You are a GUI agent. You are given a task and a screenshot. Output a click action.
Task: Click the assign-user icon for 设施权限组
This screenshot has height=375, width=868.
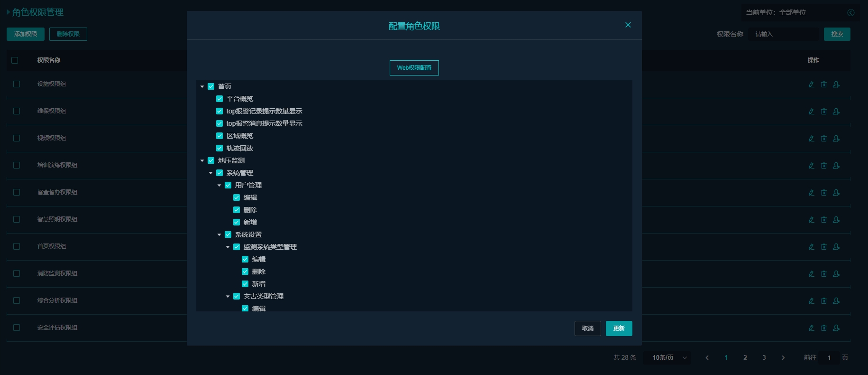click(836, 84)
